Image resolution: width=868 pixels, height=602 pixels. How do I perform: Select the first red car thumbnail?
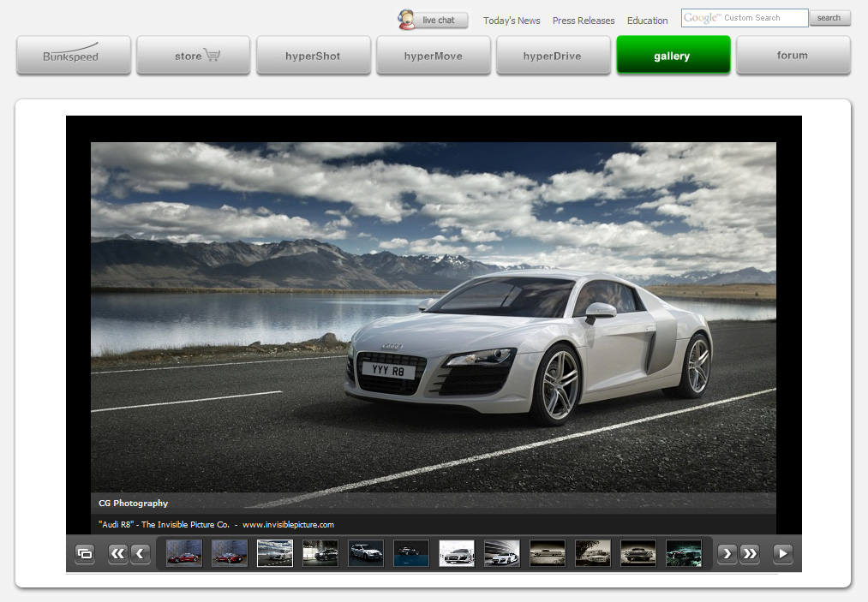point(184,553)
